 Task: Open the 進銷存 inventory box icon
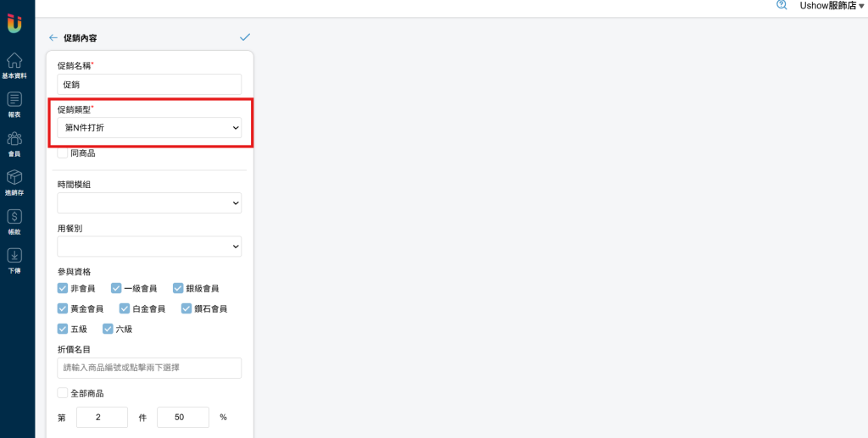pyautogui.click(x=14, y=177)
